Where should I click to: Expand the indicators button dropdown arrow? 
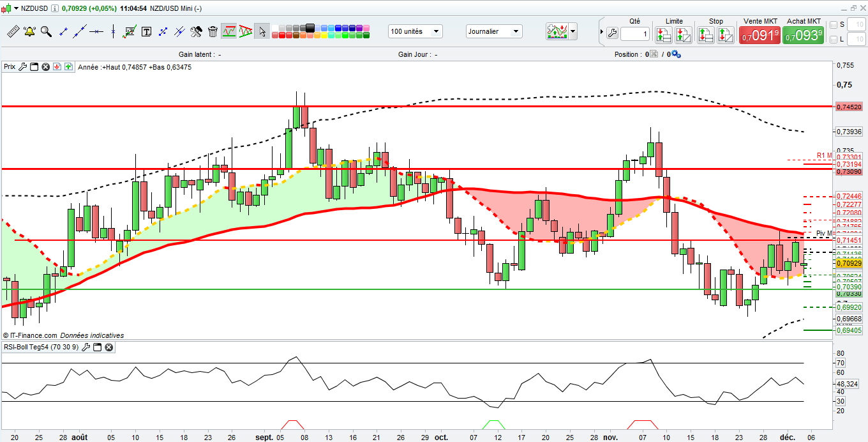click(572, 31)
